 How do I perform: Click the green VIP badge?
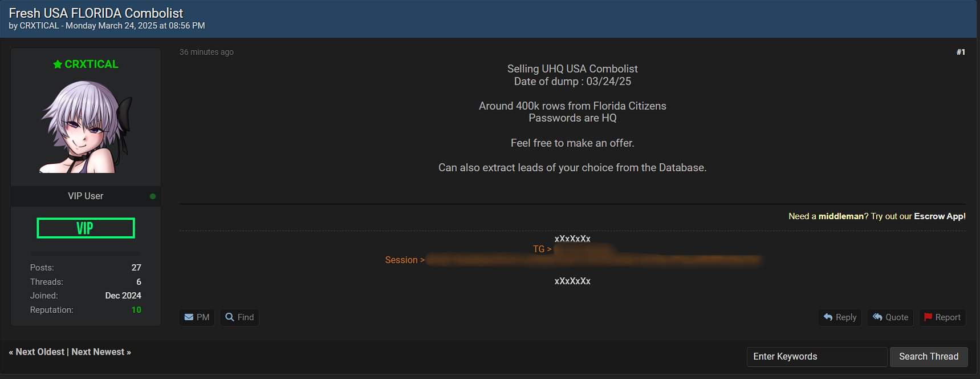point(86,228)
